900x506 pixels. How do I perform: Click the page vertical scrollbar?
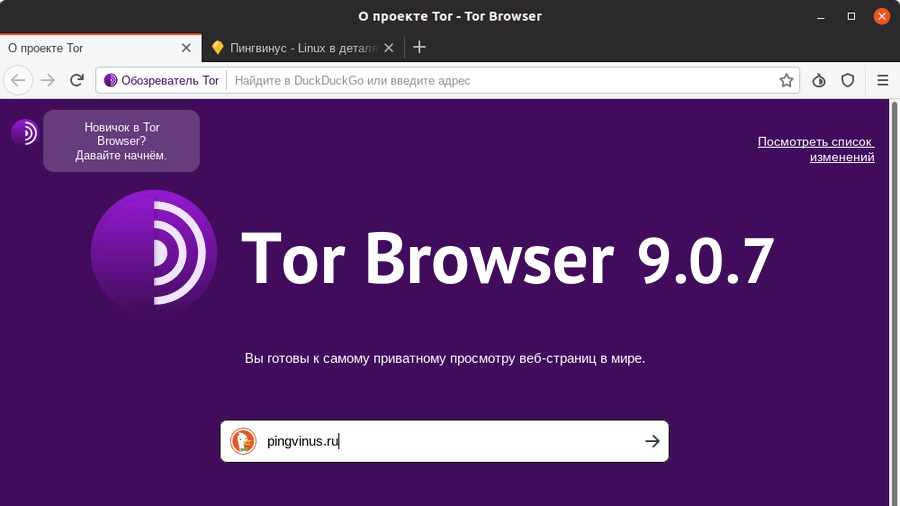894,302
